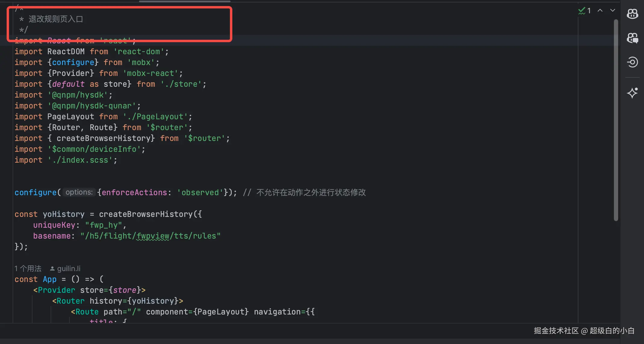Screen dimensions: 644x344
Task: Click the App component name declaration
Action: [x=50, y=279]
